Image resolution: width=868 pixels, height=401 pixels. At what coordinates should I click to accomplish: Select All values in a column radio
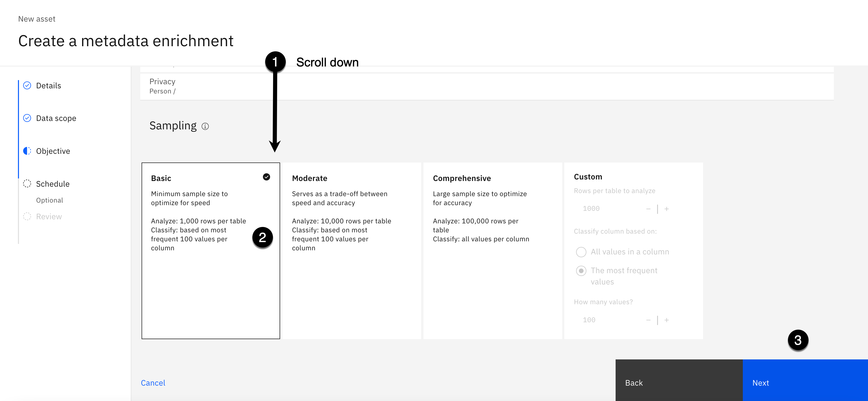pyautogui.click(x=581, y=252)
